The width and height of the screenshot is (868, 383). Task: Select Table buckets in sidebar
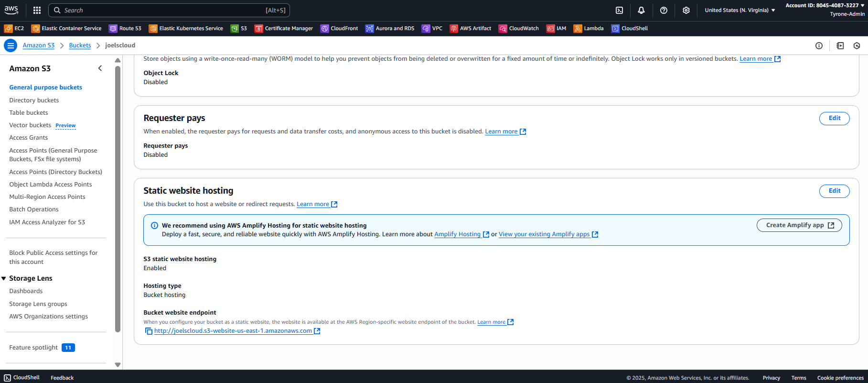click(x=29, y=113)
